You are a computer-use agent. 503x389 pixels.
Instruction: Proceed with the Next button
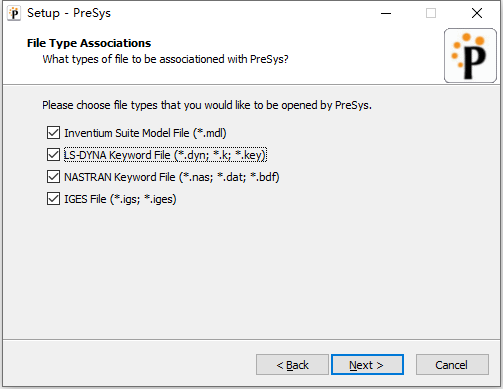[x=367, y=365]
